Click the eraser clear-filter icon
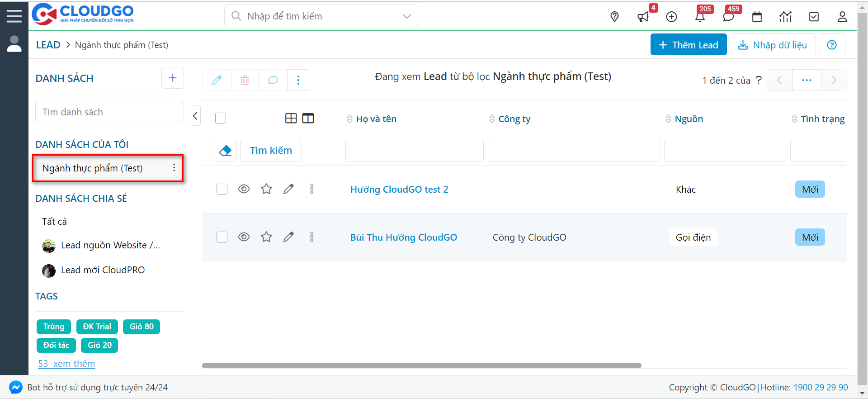Viewport: 868px width, 399px height. point(225,151)
